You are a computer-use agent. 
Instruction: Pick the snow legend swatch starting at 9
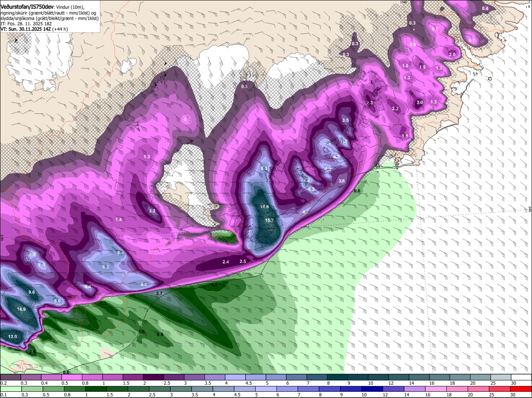358,377
